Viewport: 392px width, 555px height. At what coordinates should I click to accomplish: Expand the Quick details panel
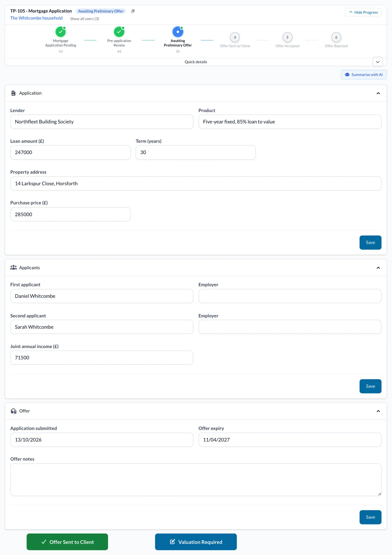(378, 62)
